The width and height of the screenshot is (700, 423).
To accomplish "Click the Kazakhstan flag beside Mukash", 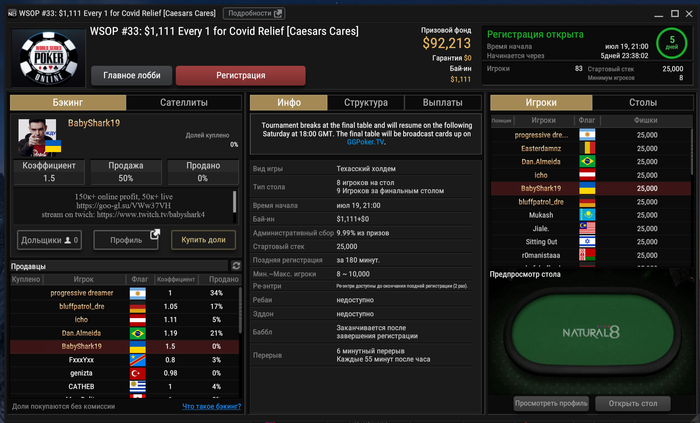I will 587,215.
